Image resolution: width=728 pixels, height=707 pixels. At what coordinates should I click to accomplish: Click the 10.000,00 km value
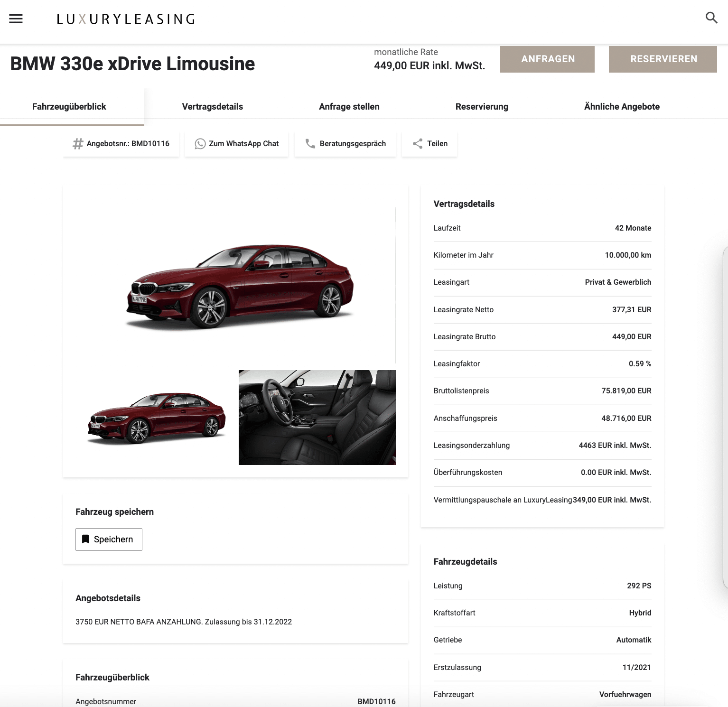click(x=628, y=255)
